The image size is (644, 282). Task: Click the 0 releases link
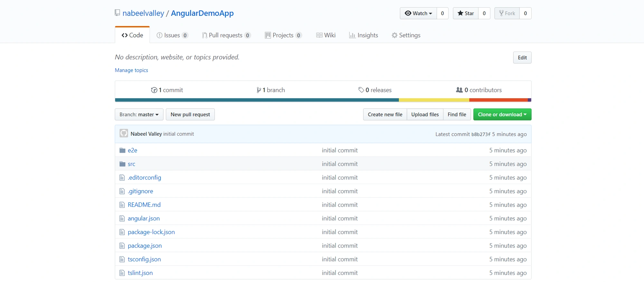coord(375,90)
